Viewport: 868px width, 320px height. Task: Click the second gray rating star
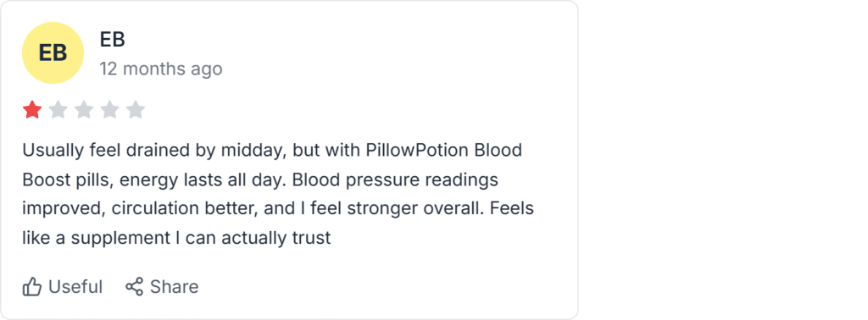pos(58,110)
